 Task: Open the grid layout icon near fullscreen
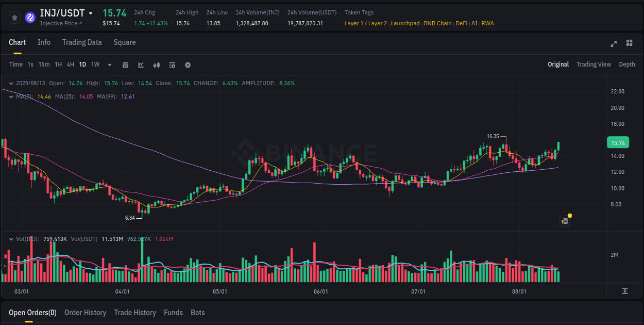pos(629,44)
